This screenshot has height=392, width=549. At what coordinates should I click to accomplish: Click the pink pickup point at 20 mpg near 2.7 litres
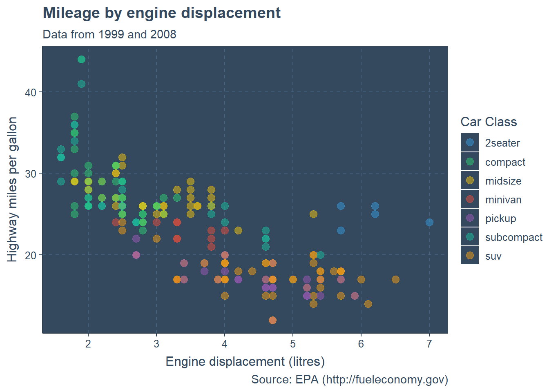pos(136,255)
